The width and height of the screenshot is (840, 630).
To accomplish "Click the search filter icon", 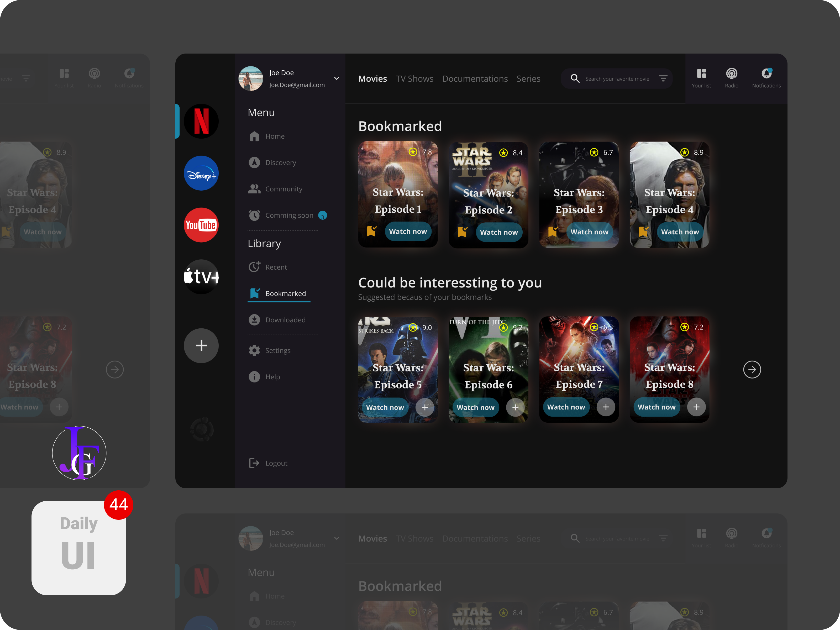I will [x=663, y=78].
